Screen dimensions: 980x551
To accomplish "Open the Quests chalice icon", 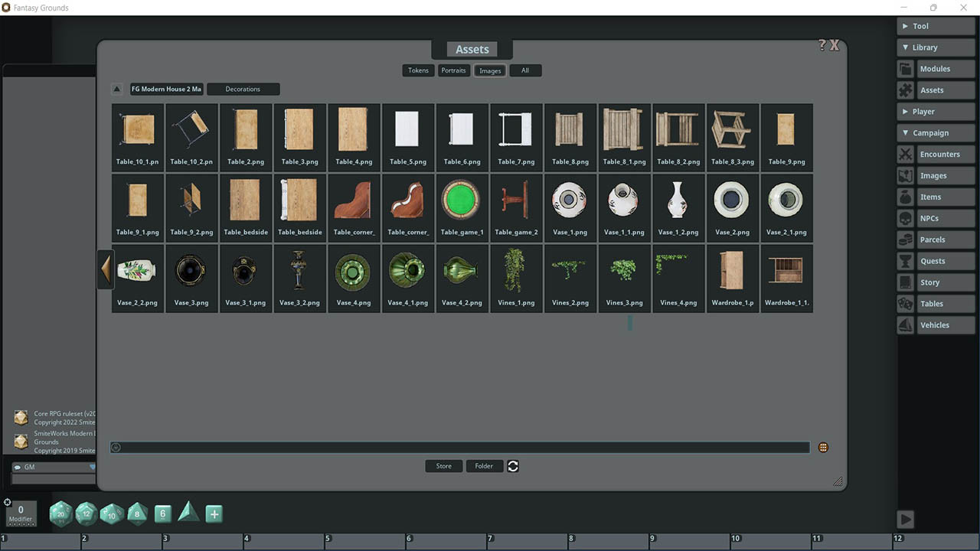I will pos(906,262).
